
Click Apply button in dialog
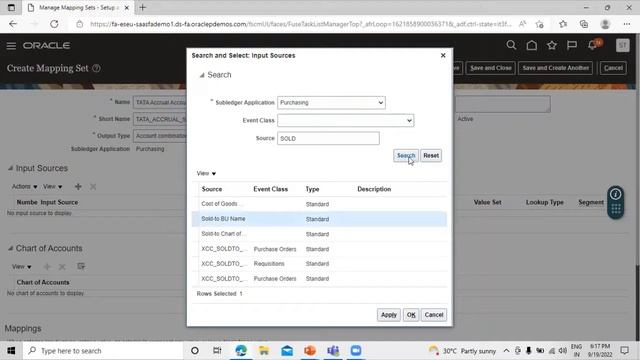(x=389, y=315)
